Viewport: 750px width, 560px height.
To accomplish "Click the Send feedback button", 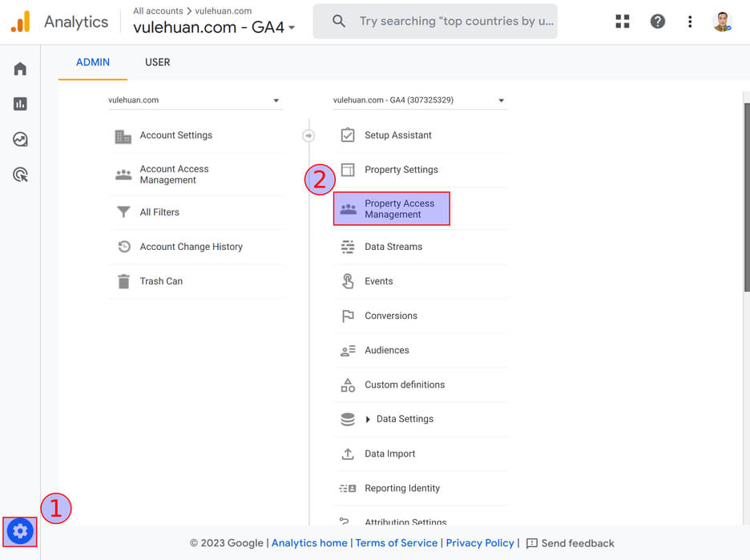I will [x=570, y=543].
